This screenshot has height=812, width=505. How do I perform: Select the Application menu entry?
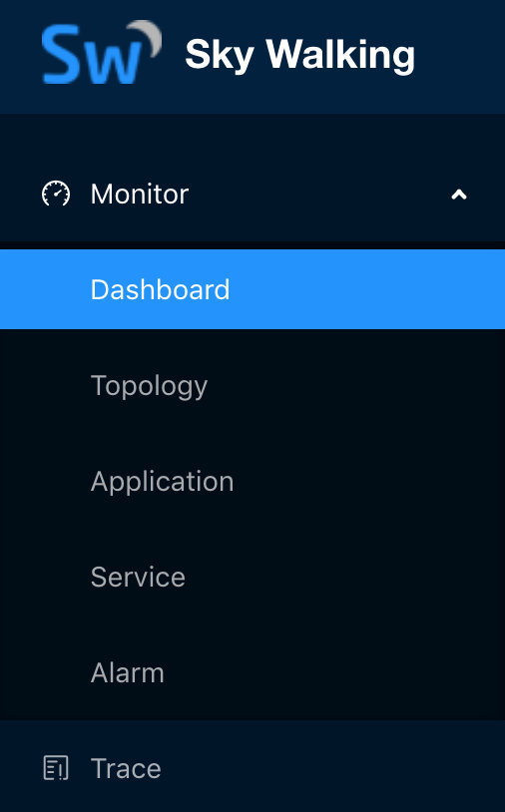(252, 481)
